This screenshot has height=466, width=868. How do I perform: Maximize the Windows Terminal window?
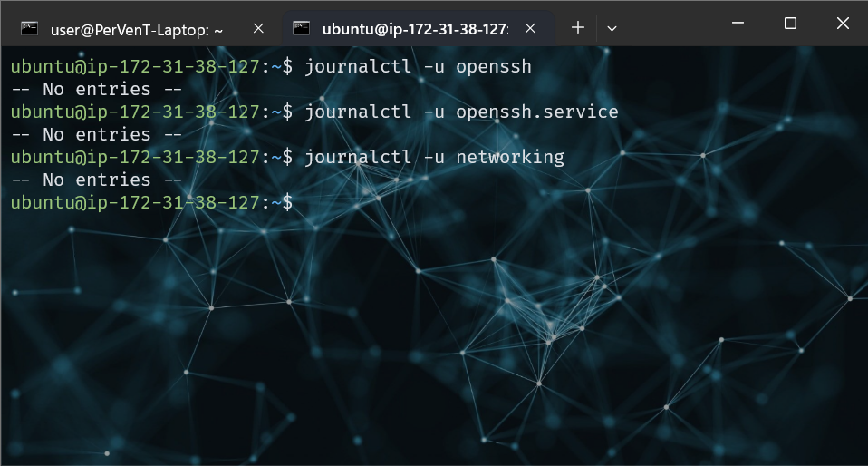(x=790, y=24)
